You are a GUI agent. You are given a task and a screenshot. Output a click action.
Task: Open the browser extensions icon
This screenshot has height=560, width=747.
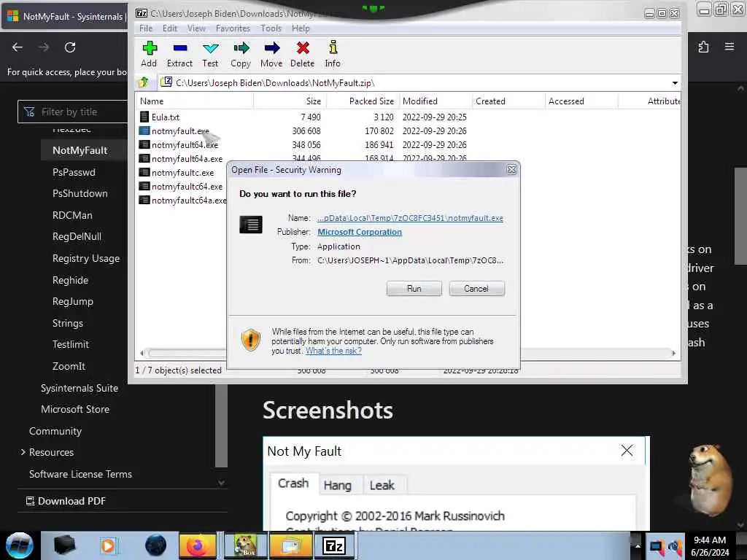(703, 47)
